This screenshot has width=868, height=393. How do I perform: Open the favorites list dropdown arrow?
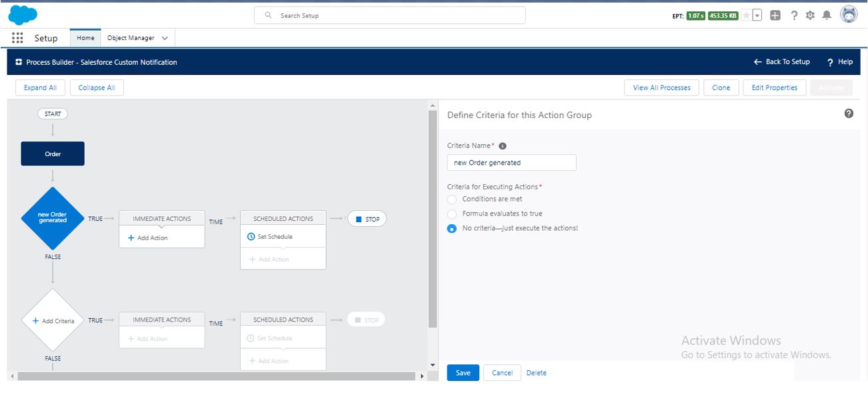pos(757,15)
